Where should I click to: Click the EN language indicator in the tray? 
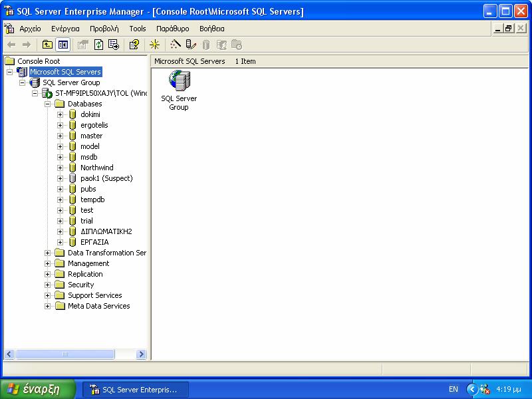pos(454,389)
